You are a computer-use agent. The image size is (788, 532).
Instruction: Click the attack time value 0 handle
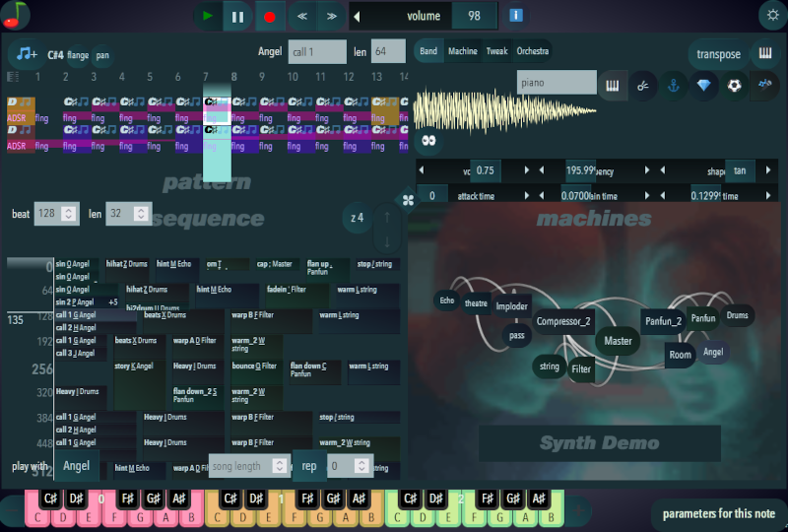point(432,196)
